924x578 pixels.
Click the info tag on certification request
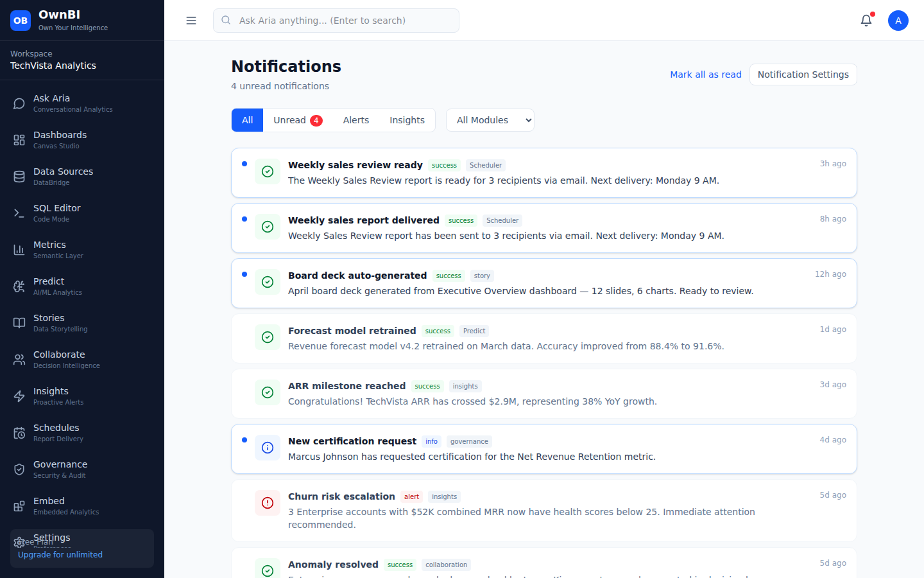[x=432, y=442]
